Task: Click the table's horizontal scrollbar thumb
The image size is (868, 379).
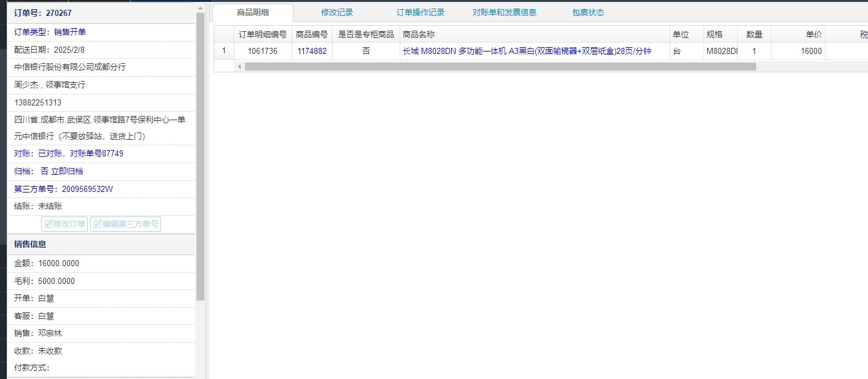Action: pos(500,66)
